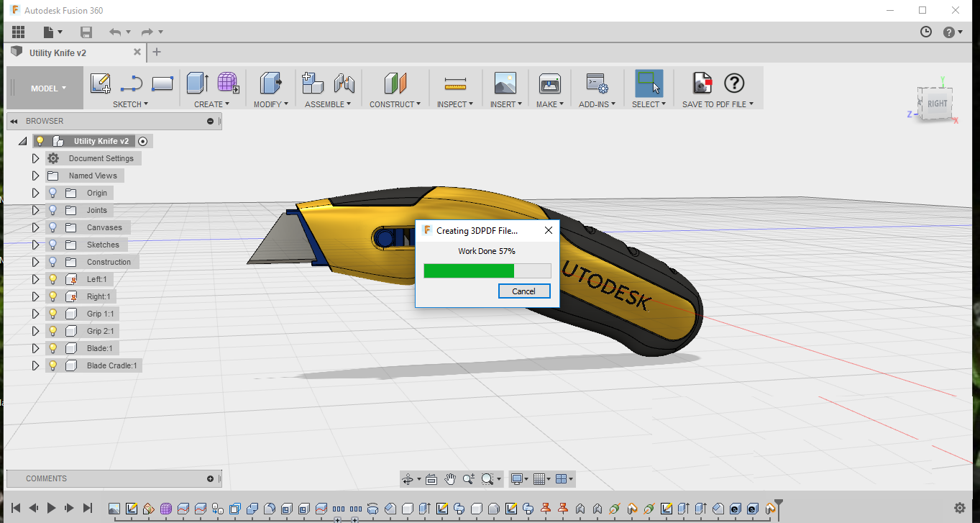Click the Save to PDF File icon

point(702,83)
